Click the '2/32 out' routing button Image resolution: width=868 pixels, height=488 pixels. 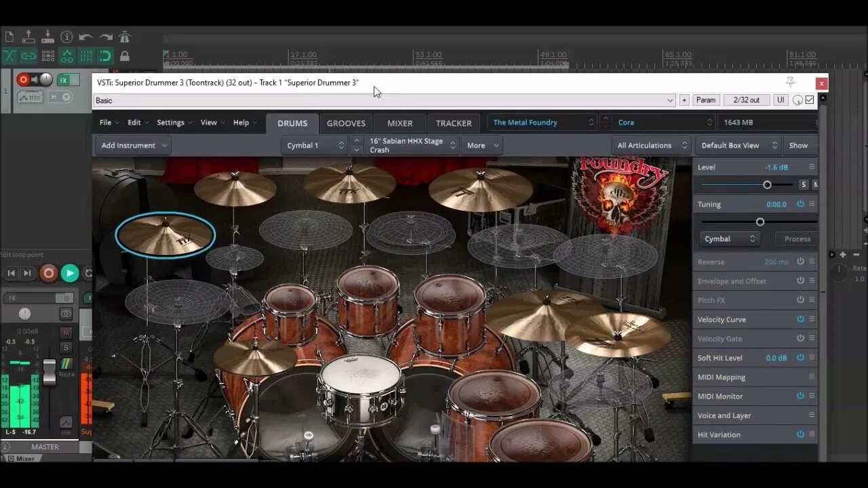[747, 100]
